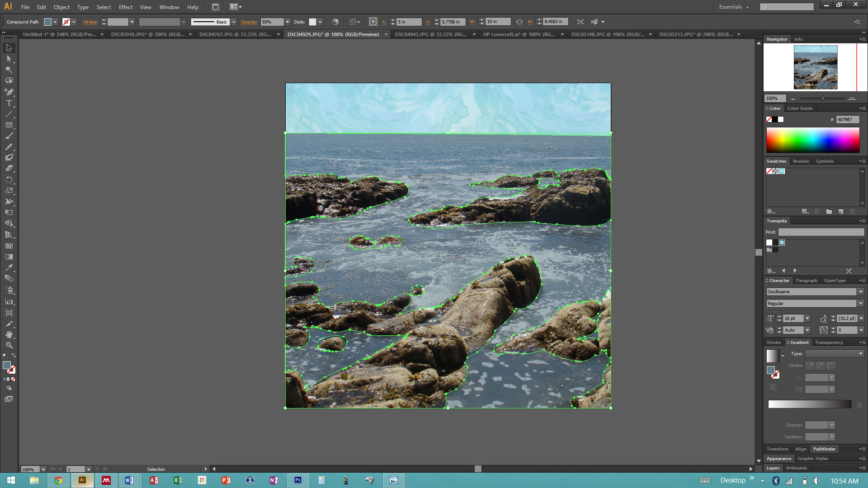Open the Effect menu

(x=125, y=7)
